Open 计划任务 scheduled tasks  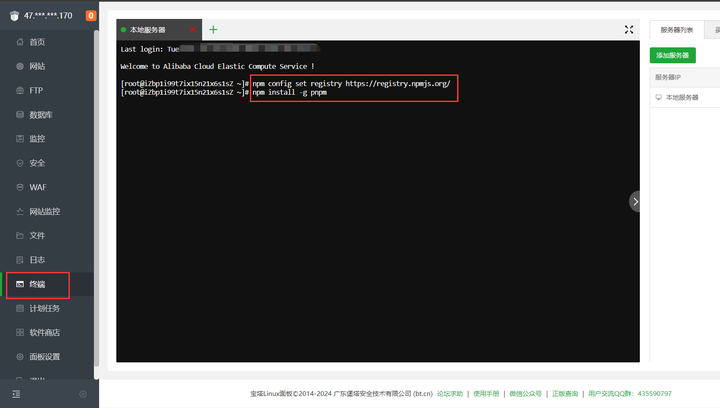[44, 309]
